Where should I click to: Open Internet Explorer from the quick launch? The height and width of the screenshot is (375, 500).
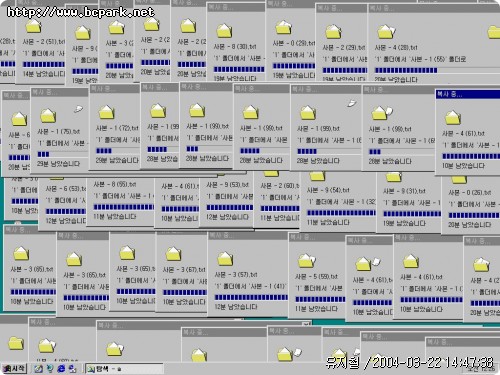61,368
